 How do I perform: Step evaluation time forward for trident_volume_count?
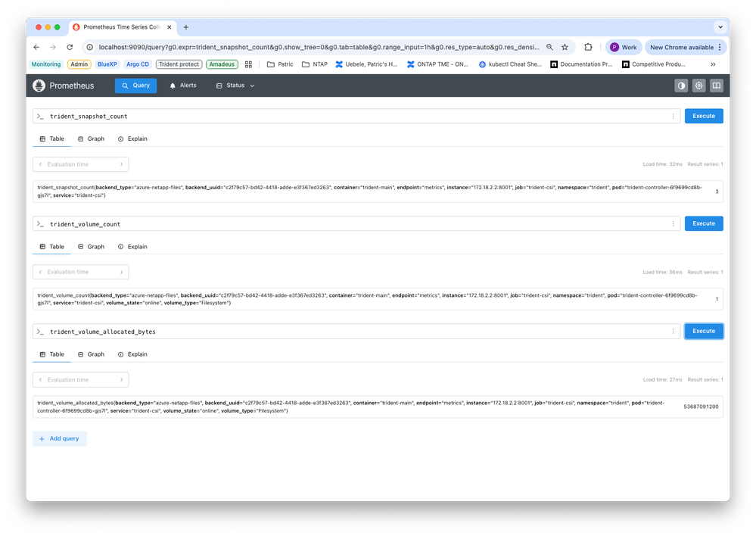click(122, 272)
